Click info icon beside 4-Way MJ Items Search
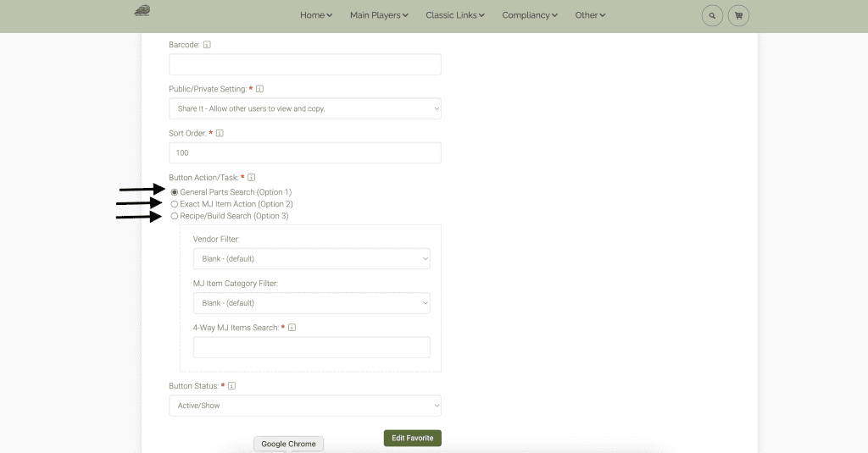868x453 pixels. [292, 328]
